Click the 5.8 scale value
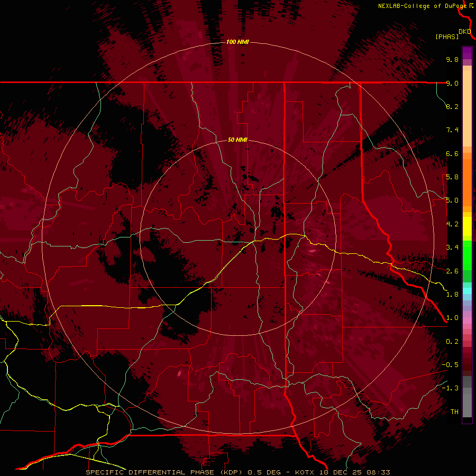This screenshot has height=476, width=476. pos(452,177)
